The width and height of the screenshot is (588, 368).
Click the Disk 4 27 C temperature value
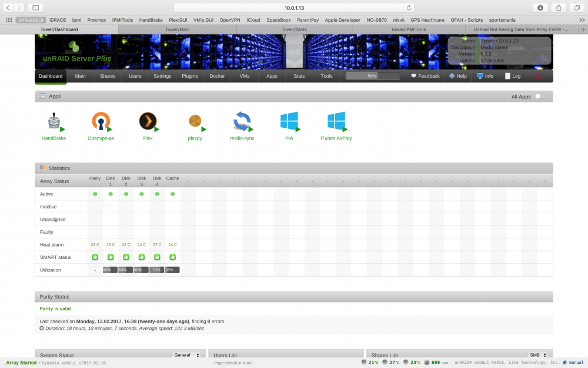pyautogui.click(x=157, y=244)
